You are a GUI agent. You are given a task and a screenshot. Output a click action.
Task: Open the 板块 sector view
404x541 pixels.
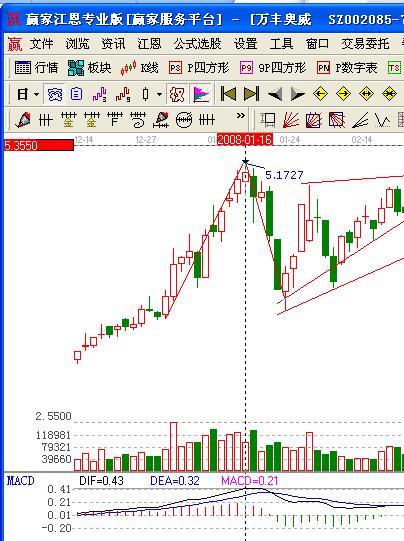pos(89,68)
